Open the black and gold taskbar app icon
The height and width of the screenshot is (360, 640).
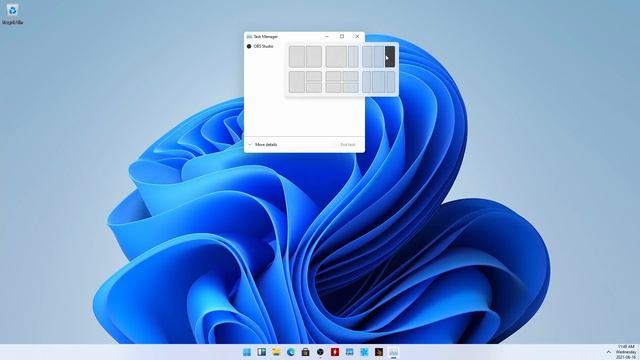tap(379, 352)
